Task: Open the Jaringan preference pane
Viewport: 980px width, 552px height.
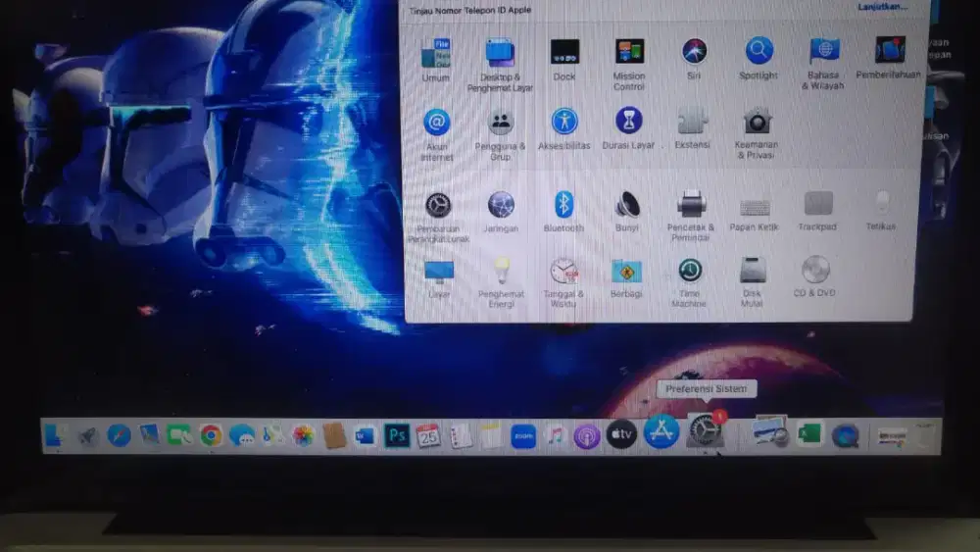Action: pos(501,205)
